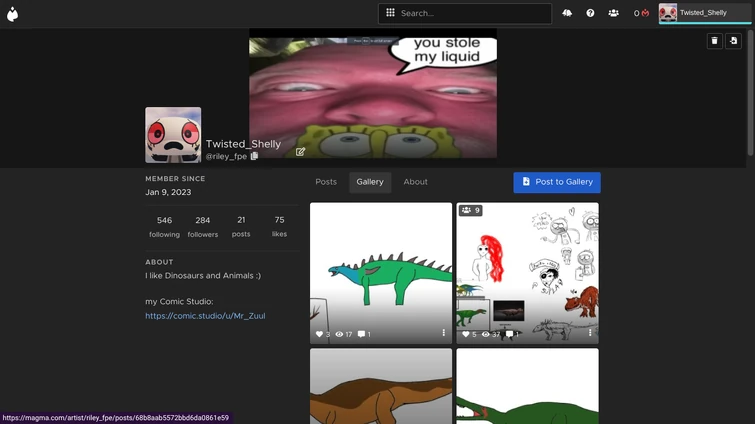The width and height of the screenshot is (755, 424).
Task: Open the 284 followers list
Action: tap(203, 227)
